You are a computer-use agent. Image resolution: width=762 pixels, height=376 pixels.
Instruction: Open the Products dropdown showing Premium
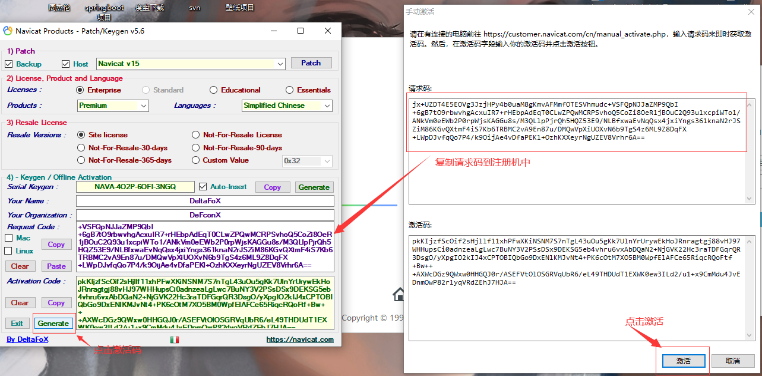click(144, 105)
